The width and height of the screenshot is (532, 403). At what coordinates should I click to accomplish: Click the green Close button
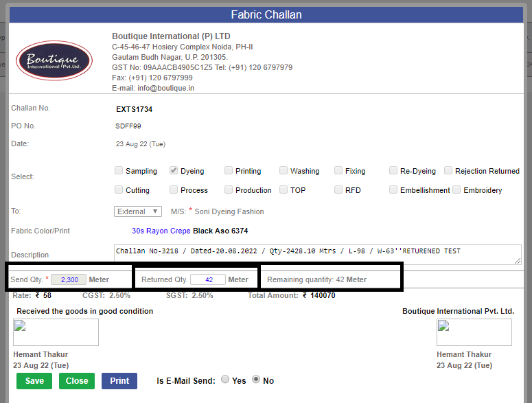(77, 381)
